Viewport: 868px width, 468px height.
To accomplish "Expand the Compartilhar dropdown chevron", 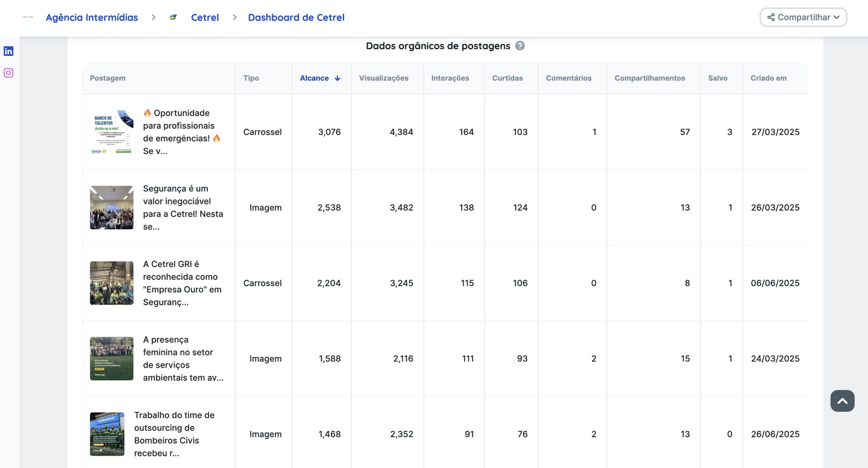I will click(x=836, y=17).
